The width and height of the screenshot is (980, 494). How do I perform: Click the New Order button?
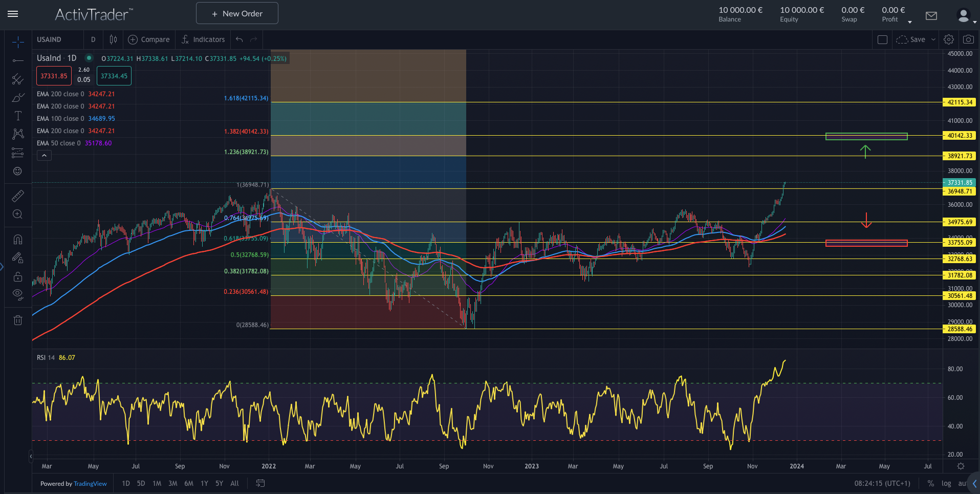click(236, 13)
